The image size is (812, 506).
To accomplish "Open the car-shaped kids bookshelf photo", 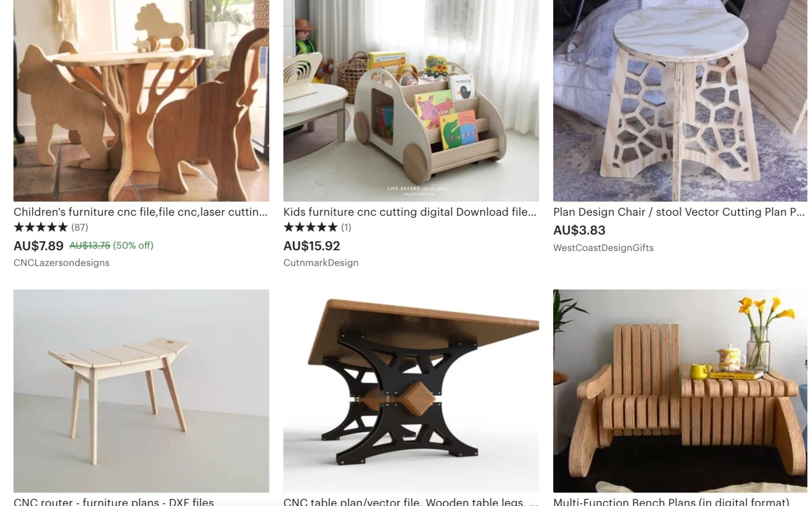I will (411, 101).
